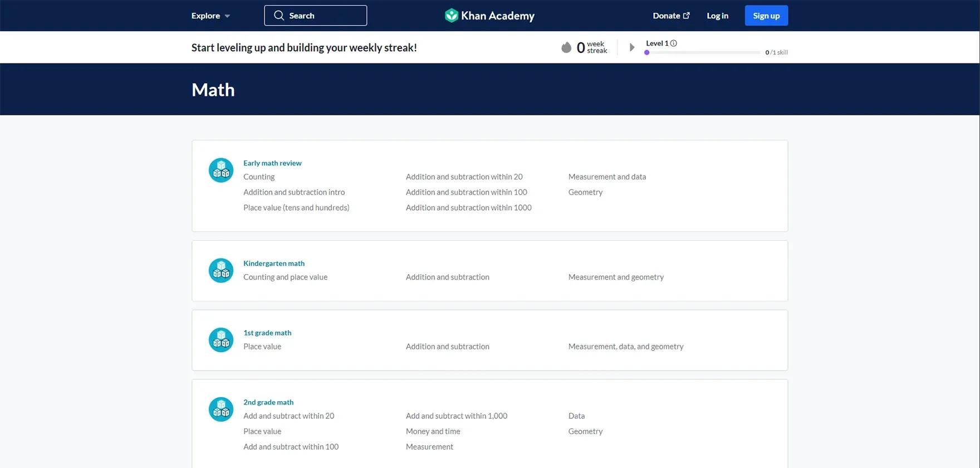Open Money and time unit
Image resolution: width=980 pixels, height=468 pixels.
(433, 432)
